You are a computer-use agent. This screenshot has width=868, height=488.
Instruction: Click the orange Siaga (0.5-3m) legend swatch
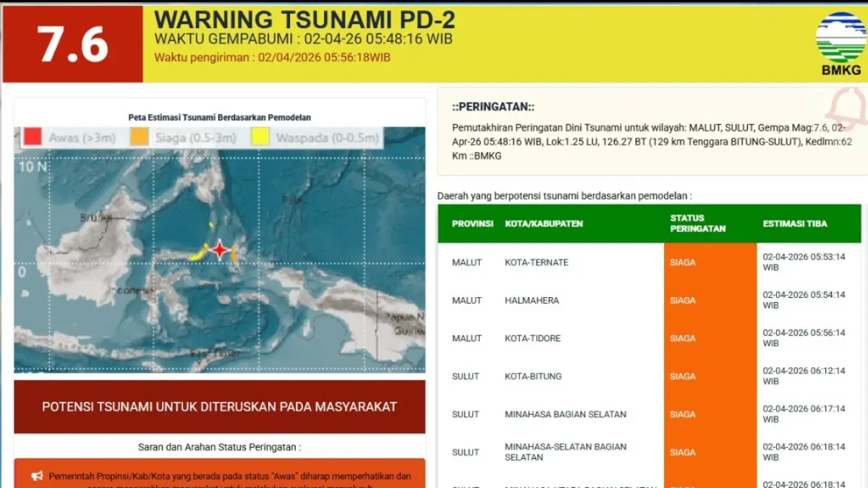coord(140,137)
